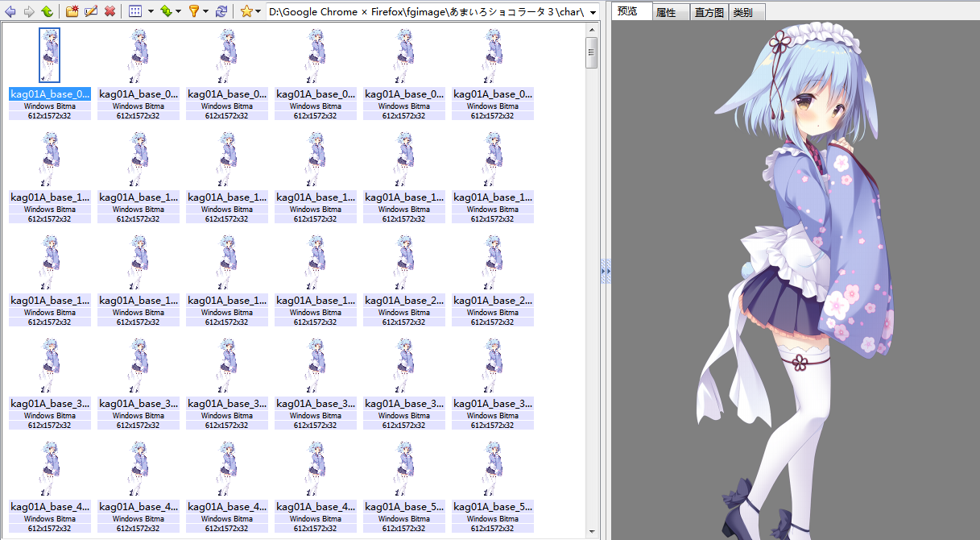The height and width of the screenshot is (540, 980).
Task: Click the highlighted kag01A_base_0 file name
Action: point(50,94)
